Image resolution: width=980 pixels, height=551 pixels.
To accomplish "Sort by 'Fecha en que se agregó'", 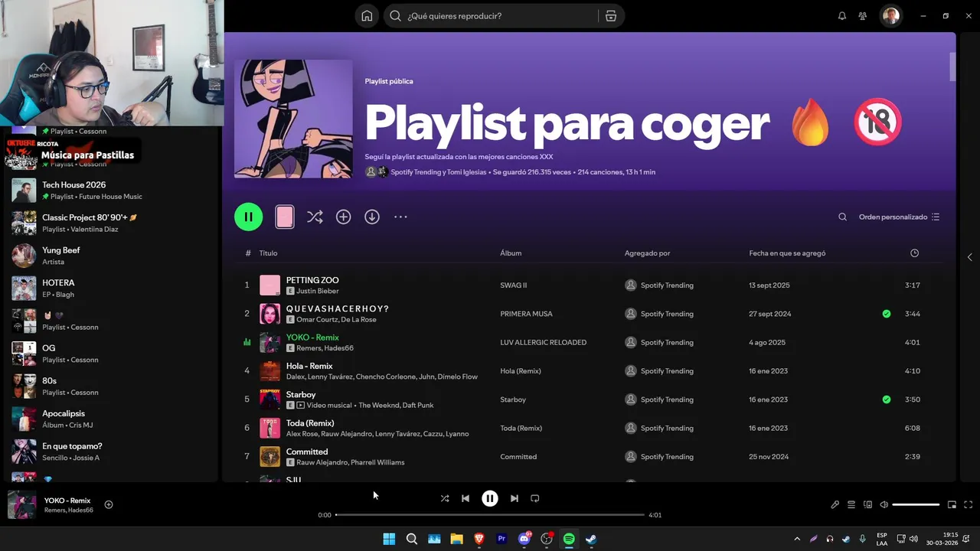I will point(787,253).
